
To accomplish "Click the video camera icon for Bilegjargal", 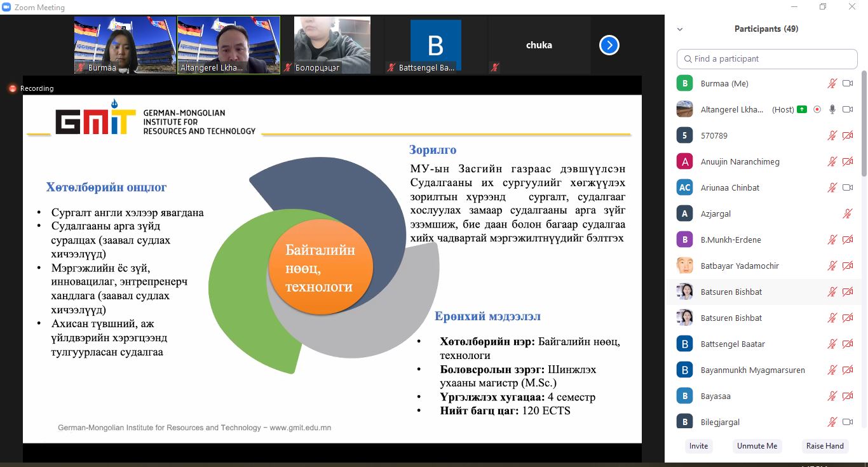I will (x=848, y=422).
